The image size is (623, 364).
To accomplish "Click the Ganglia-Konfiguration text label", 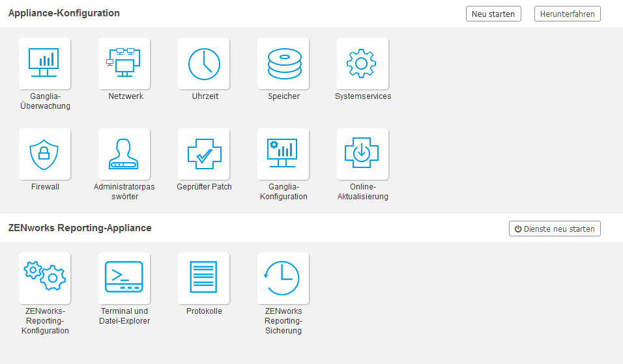I will tap(283, 191).
